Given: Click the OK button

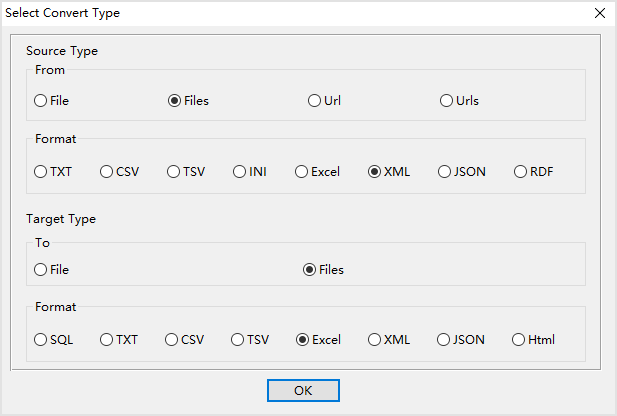Looking at the screenshot, I should click(303, 390).
